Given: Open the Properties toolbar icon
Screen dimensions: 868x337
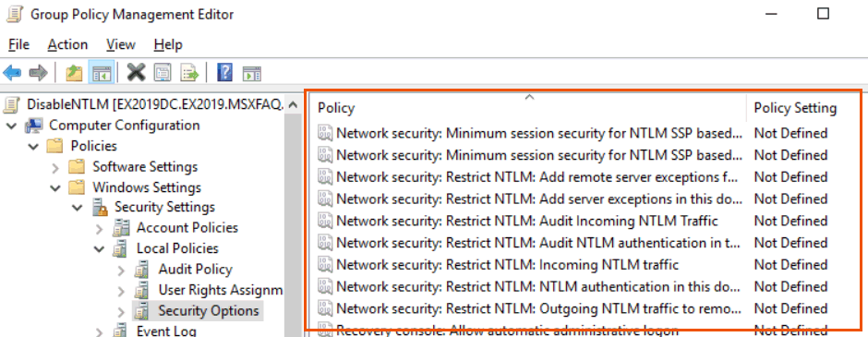Looking at the screenshot, I should [x=163, y=73].
